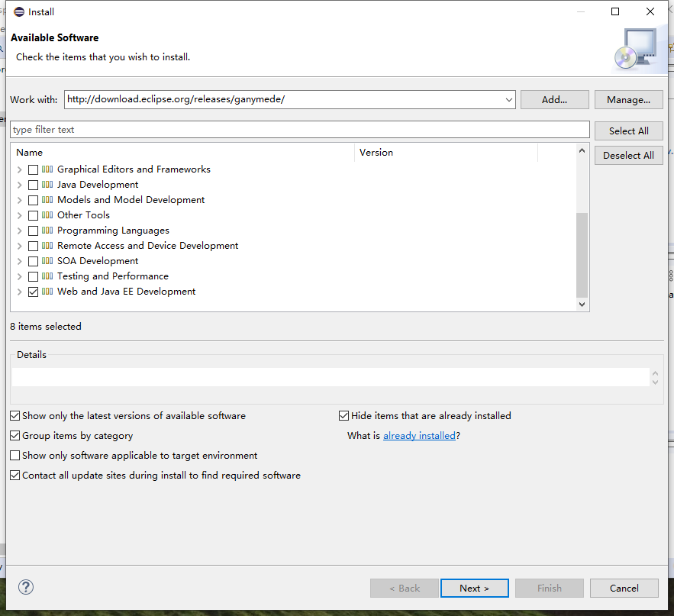Click the Details text area
Viewport: 674px width, 616px height.
(331, 377)
